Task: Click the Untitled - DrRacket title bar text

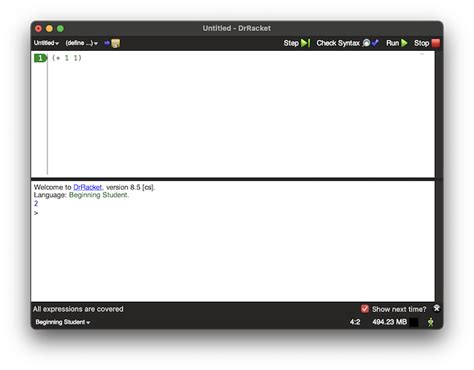Action: [x=237, y=28]
